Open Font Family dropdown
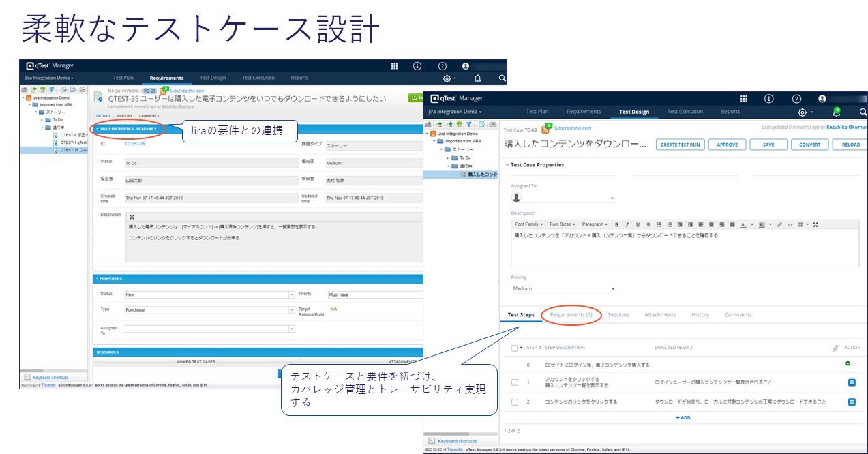The image size is (868, 454). pos(528,224)
